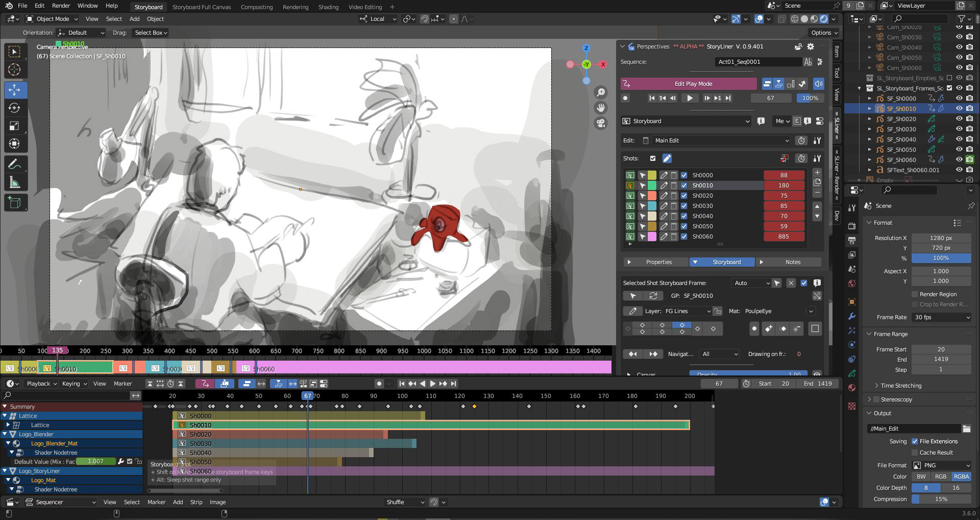The width and height of the screenshot is (980, 520).
Task: Open the Render menu
Action: (x=61, y=6)
